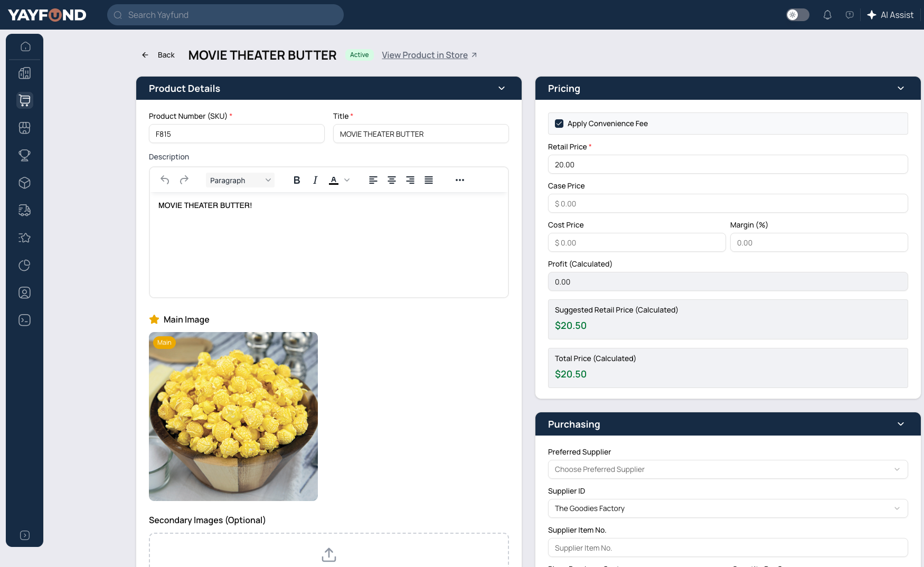Collapse the Product Details section

click(502, 88)
